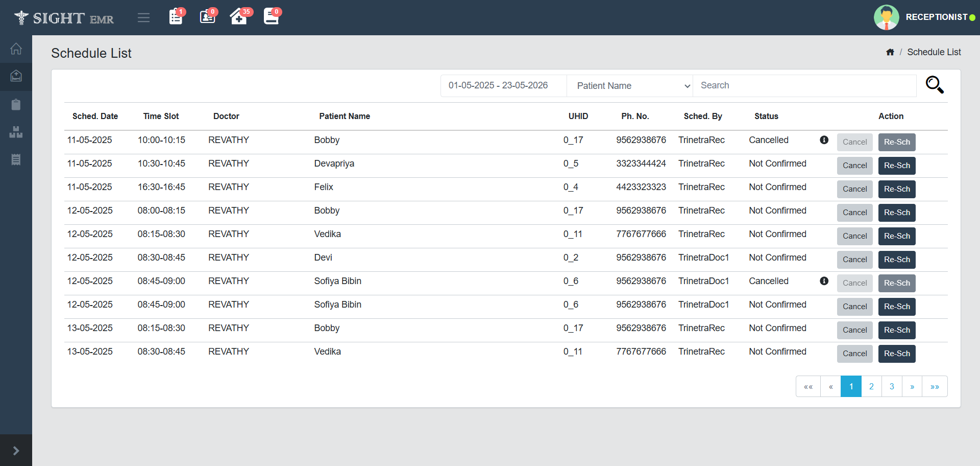The height and width of the screenshot is (466, 980).
Task: Open the clipboard notification icon with badge 1
Action: pos(176,17)
